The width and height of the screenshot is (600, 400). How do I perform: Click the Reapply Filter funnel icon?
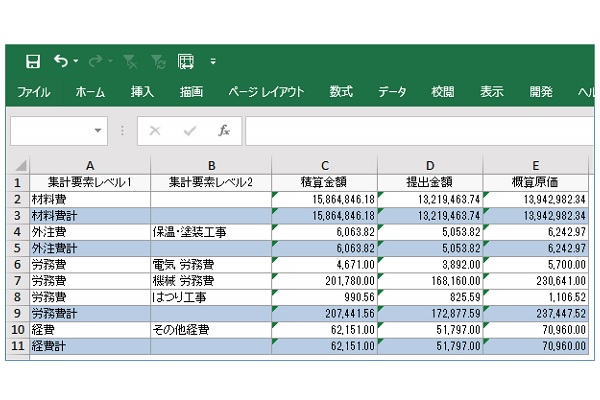point(158,61)
